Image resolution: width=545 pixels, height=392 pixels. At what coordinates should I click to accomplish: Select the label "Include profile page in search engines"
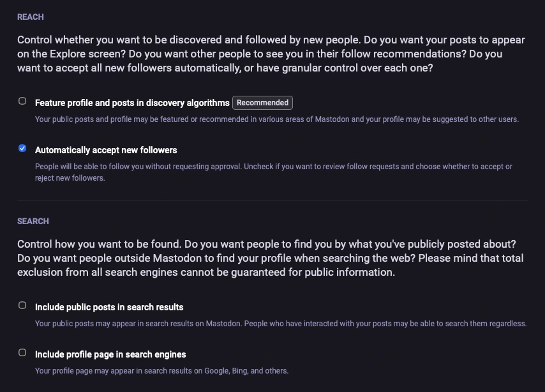pyautogui.click(x=110, y=354)
